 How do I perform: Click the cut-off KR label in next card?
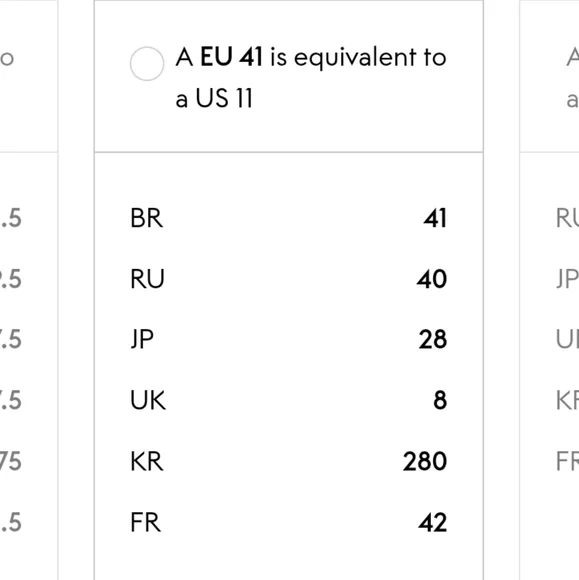[x=567, y=400]
